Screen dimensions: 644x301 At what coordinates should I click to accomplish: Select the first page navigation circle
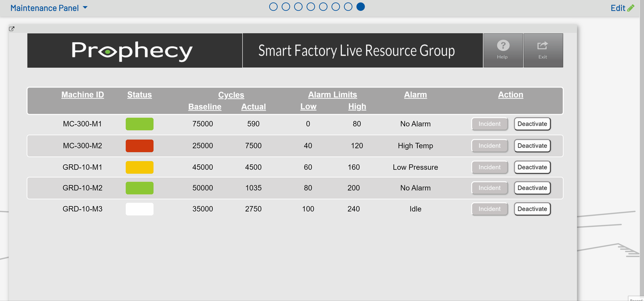point(273,6)
